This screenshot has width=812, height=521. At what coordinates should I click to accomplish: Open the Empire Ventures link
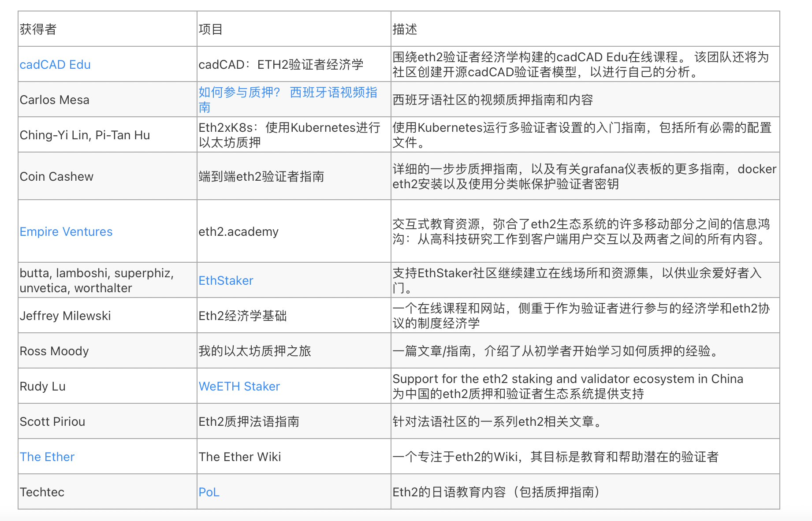pyautogui.click(x=66, y=231)
